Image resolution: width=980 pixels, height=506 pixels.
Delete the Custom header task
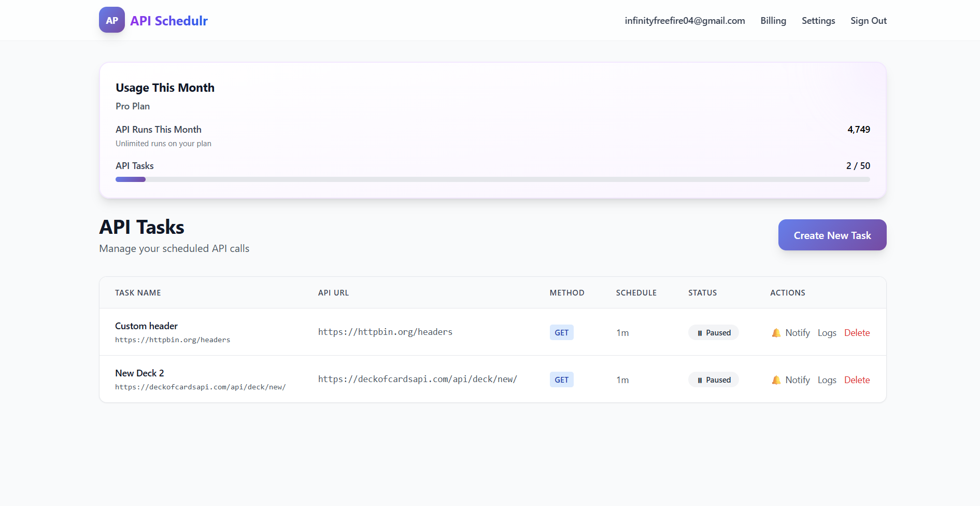857,332
